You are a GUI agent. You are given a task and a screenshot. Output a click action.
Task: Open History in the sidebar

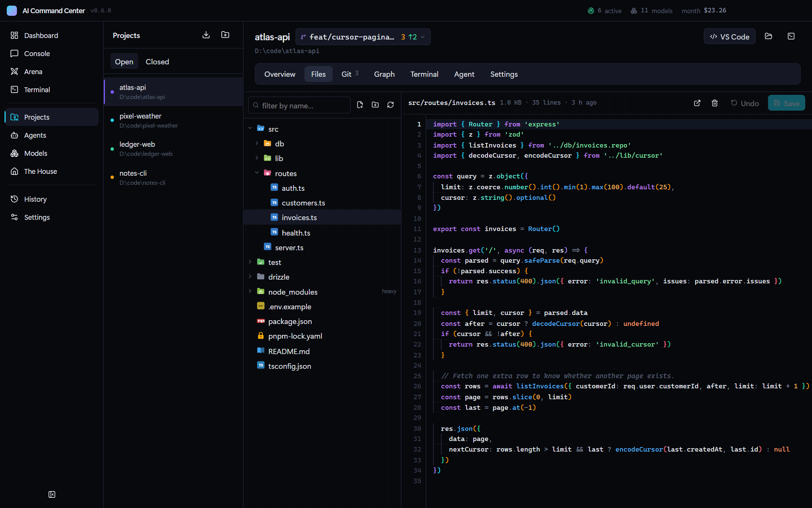(52, 199)
